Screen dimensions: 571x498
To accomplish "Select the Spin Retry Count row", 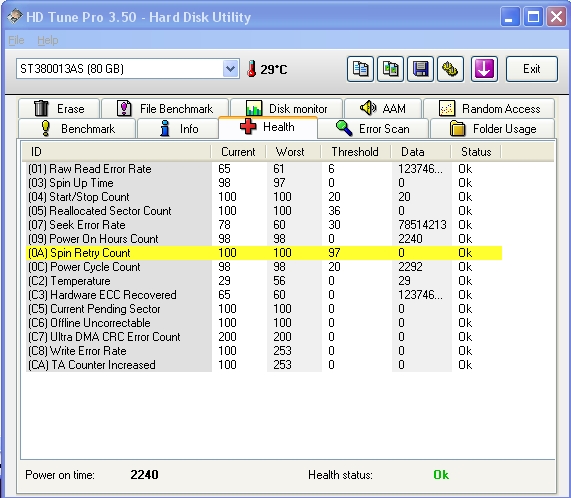I will (x=264, y=253).
